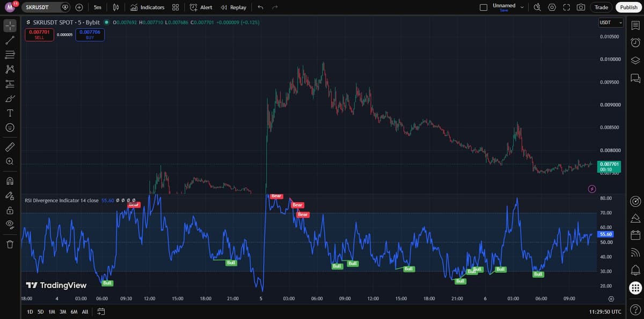Select the trend line drawing tool
The width and height of the screenshot is (644, 319).
pos(10,40)
